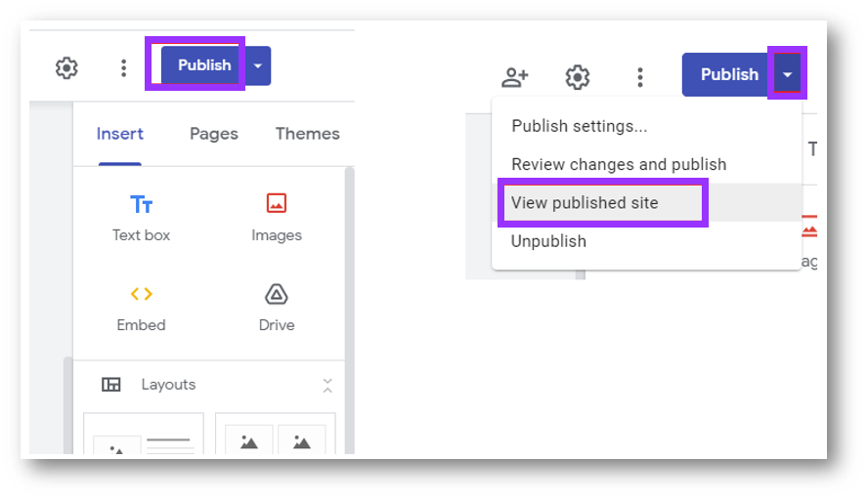Choose the Images insert option

click(x=276, y=217)
